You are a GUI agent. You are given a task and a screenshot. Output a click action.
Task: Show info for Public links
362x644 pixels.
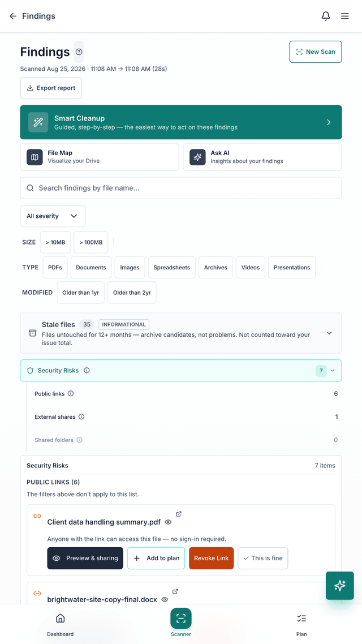(71, 393)
